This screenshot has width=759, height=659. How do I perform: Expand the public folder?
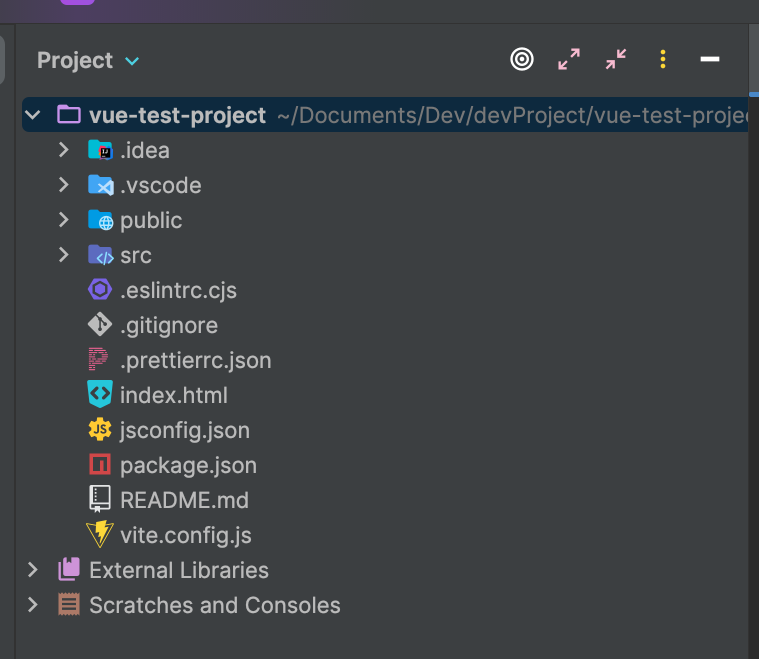63,220
